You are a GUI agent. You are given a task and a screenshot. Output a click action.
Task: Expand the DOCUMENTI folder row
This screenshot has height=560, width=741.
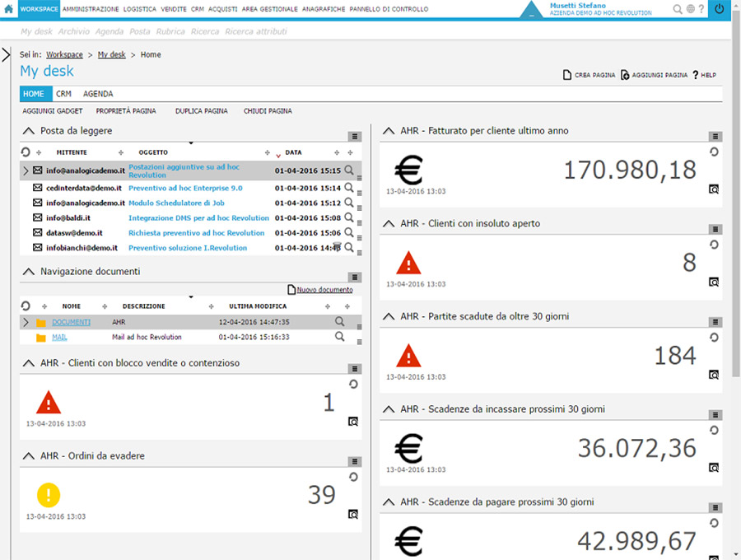26,322
